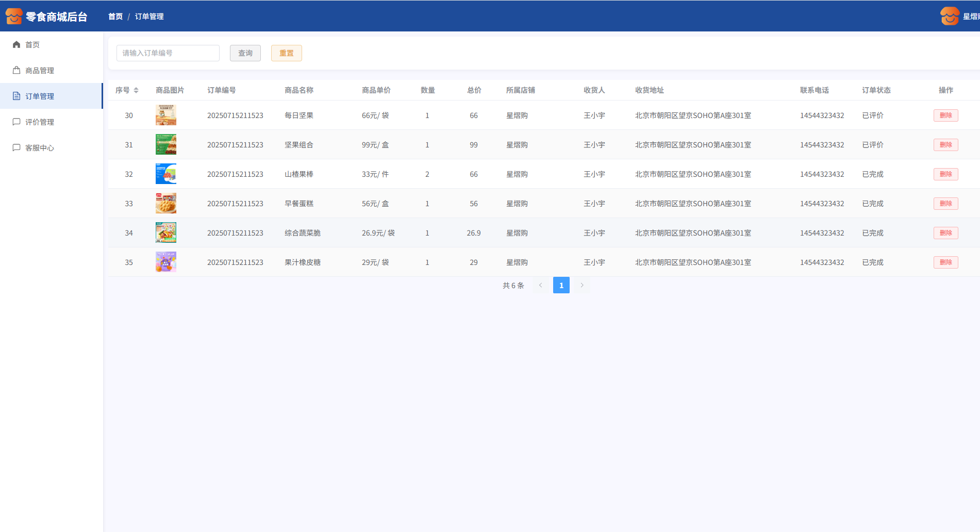Open the 山楂果棒 product thumbnail
The height and width of the screenshot is (532, 980).
[x=166, y=174]
